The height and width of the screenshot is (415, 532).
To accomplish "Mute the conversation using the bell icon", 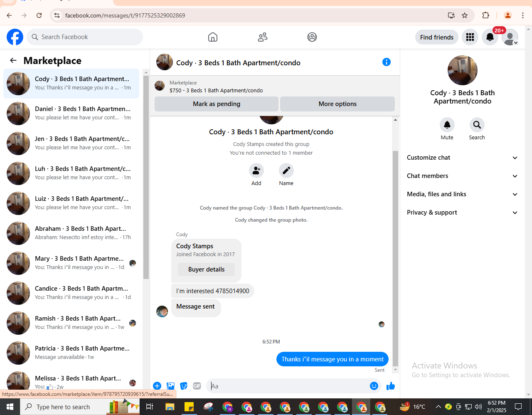I will pyautogui.click(x=447, y=125).
